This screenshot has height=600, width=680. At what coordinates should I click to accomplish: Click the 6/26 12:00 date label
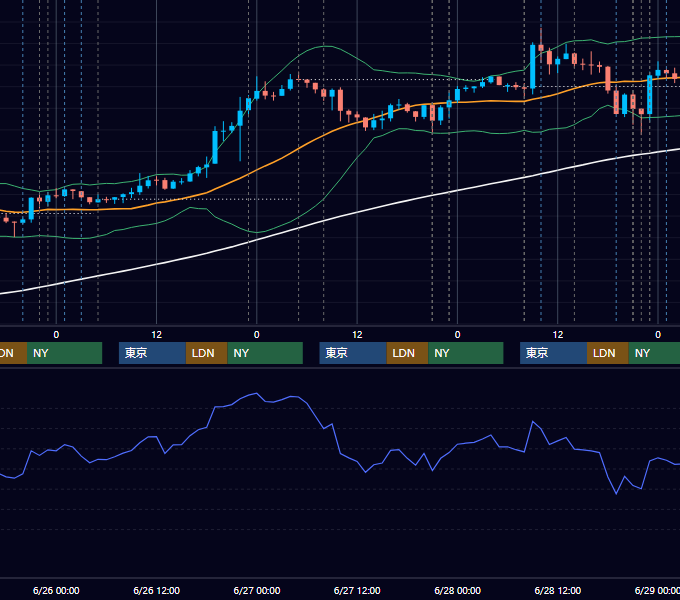157,590
